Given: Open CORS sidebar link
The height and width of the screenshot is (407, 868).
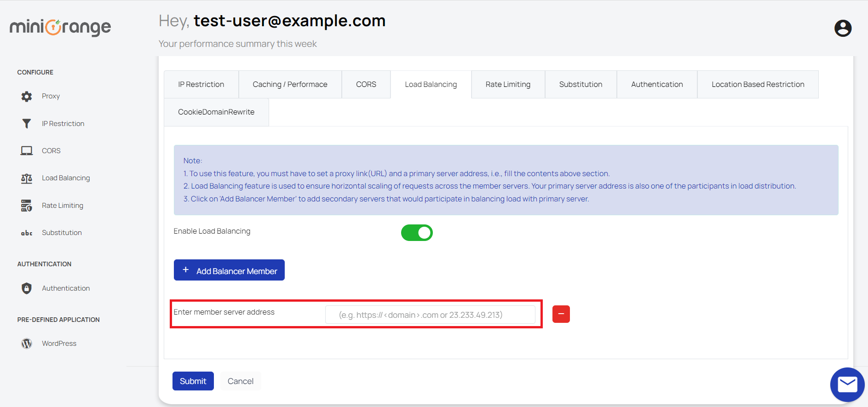Looking at the screenshot, I should pyautogui.click(x=51, y=151).
